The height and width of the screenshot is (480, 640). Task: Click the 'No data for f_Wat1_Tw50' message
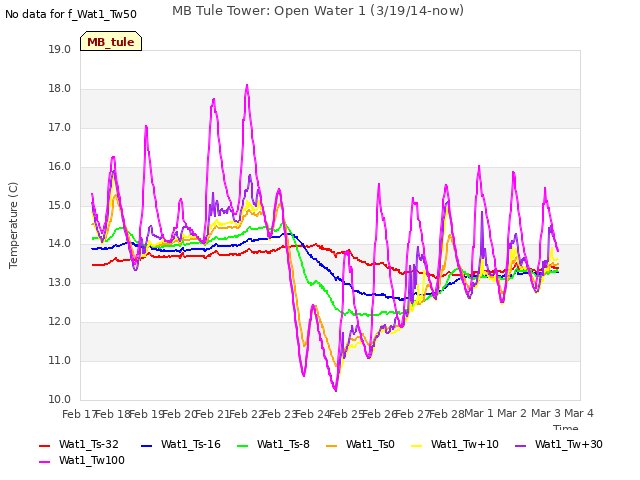click(71, 14)
